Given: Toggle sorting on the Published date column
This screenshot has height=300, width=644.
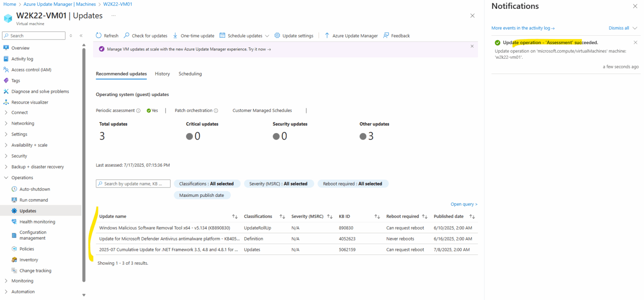Looking at the screenshot, I should pos(472,216).
